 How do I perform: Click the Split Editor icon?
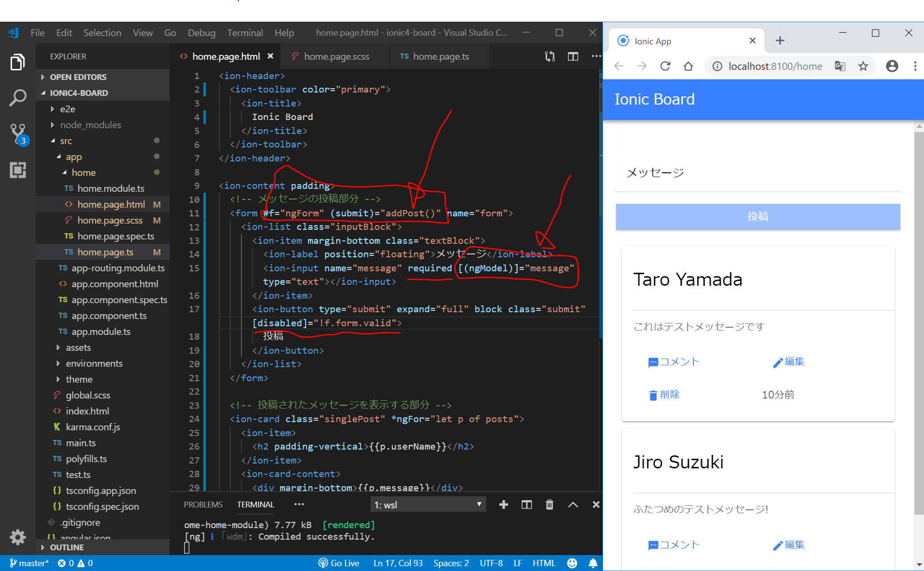pos(573,56)
